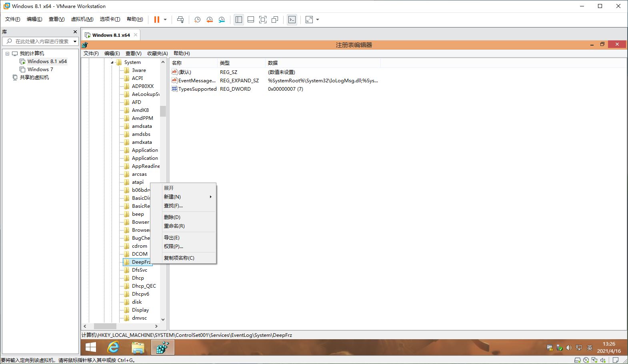Revert the virtual machine to snapshot
This screenshot has height=364, width=628.
click(210, 20)
